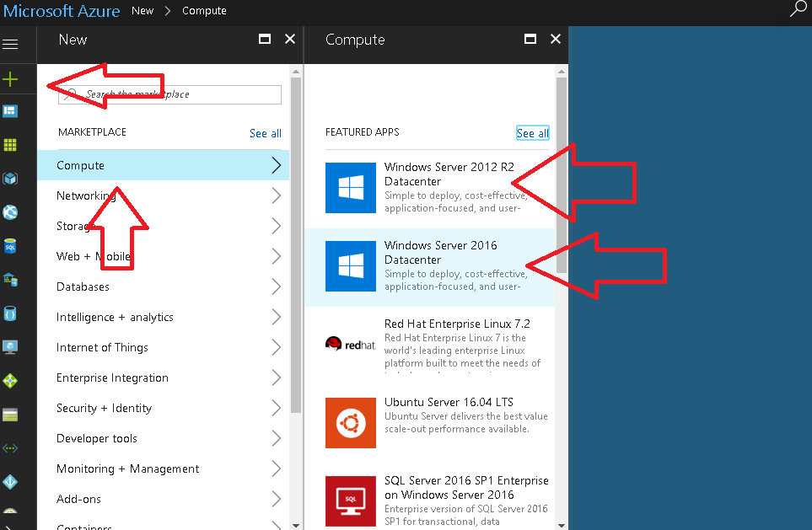
Task: Click the Windows Server 2016 logo tile
Action: (x=351, y=266)
